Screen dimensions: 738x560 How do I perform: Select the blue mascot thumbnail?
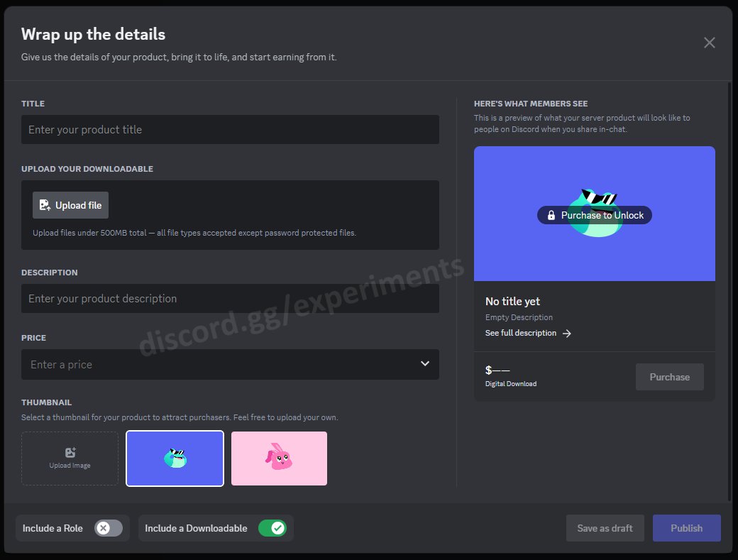[x=175, y=458]
